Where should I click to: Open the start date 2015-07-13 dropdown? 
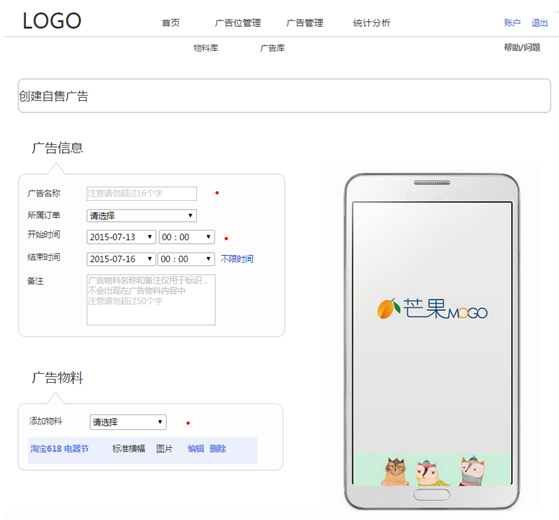tap(121, 237)
